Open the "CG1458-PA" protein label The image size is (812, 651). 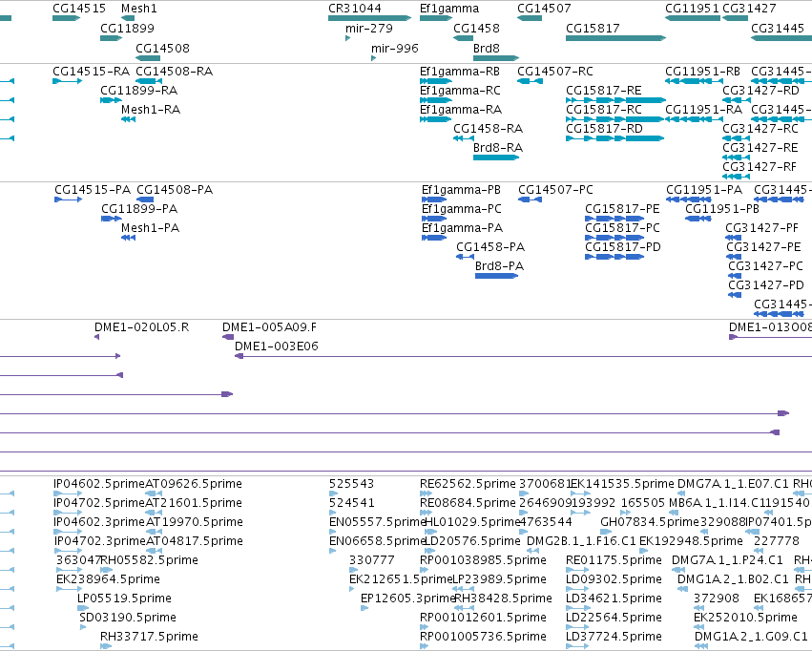click(x=490, y=247)
